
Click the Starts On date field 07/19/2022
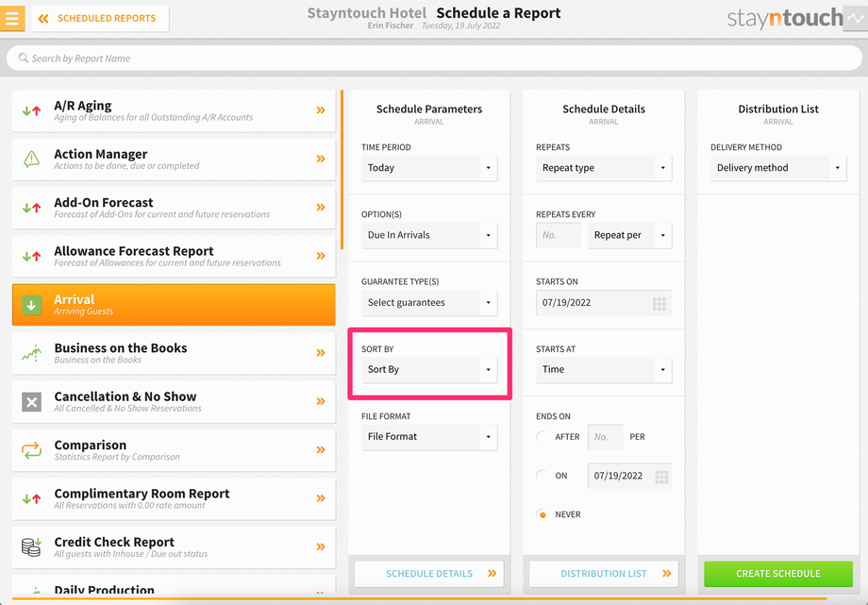(x=604, y=302)
